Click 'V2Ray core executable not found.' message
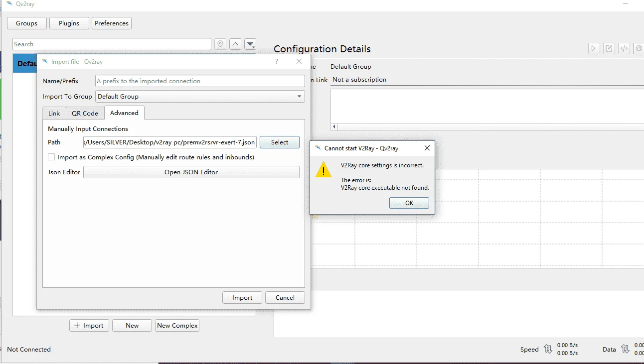 (x=385, y=188)
